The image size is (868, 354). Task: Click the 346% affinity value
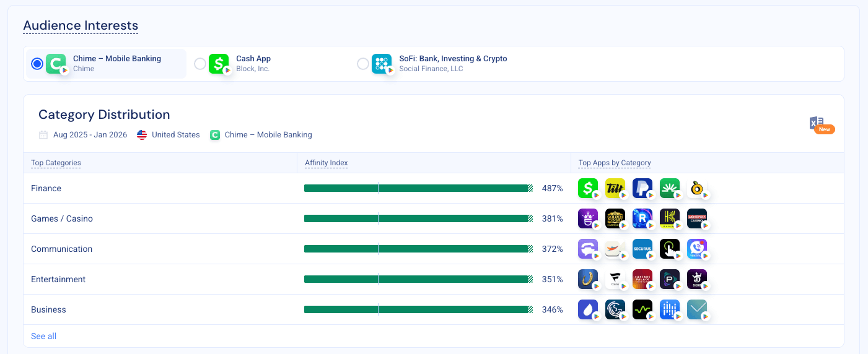(x=552, y=309)
